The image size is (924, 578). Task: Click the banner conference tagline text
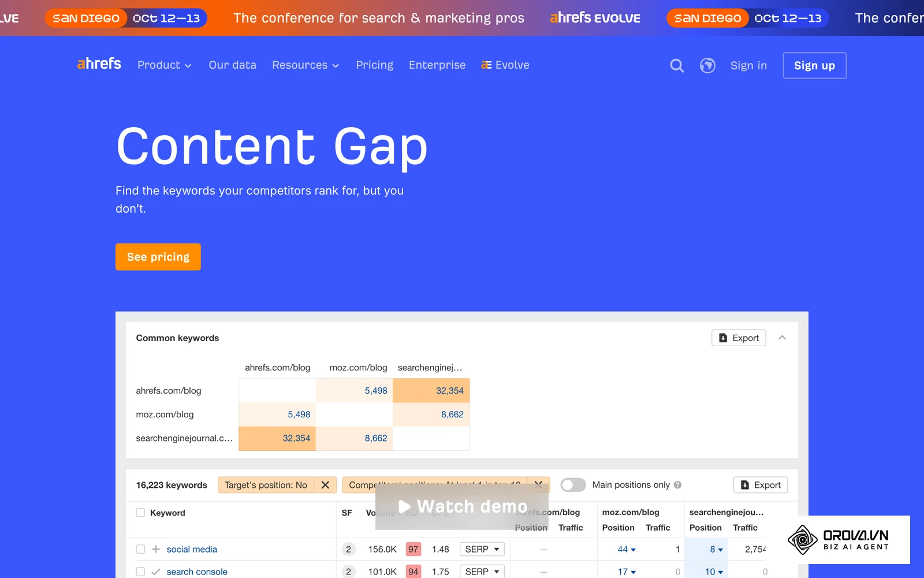click(379, 18)
